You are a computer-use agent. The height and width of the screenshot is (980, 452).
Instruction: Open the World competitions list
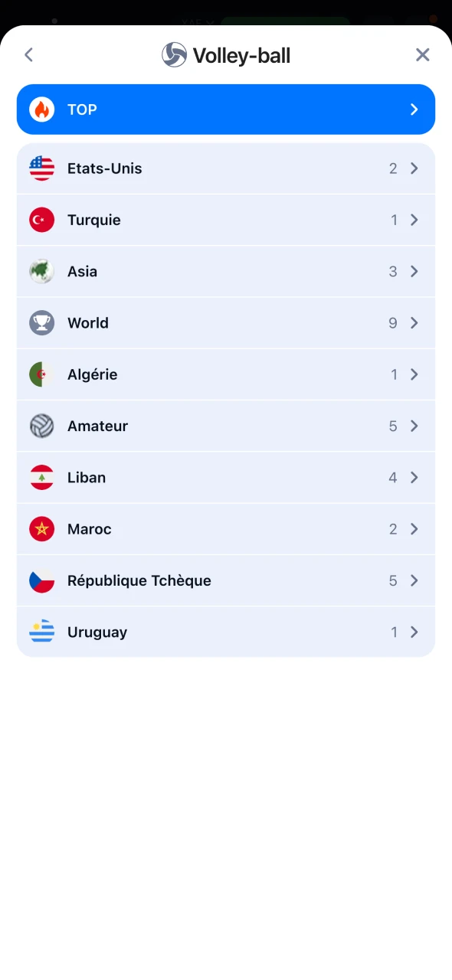point(226,323)
